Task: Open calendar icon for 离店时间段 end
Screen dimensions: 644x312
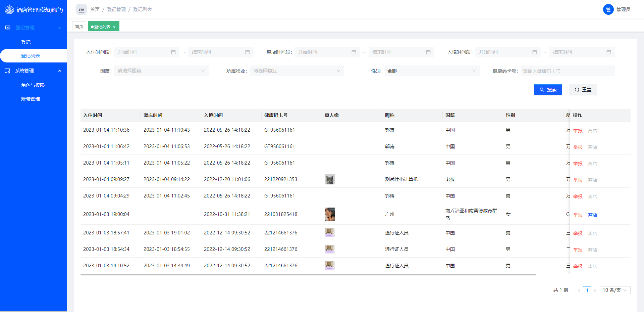Action: 428,52
